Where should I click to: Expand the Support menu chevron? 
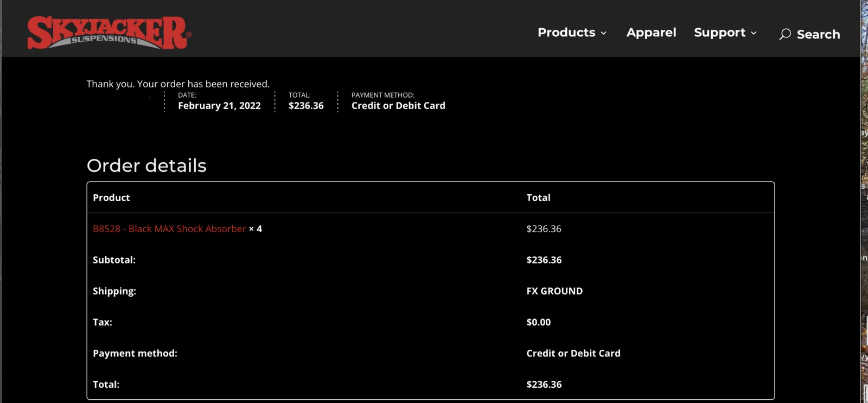pyautogui.click(x=754, y=33)
